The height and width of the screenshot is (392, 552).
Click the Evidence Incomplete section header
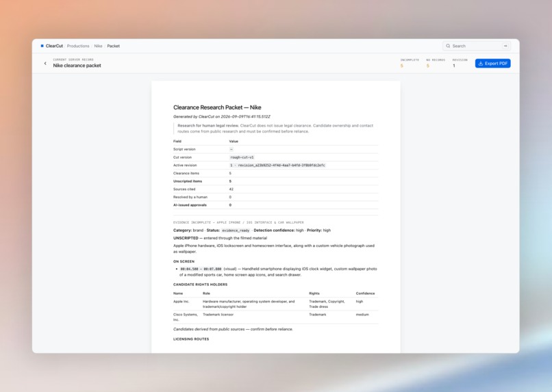coord(238,222)
